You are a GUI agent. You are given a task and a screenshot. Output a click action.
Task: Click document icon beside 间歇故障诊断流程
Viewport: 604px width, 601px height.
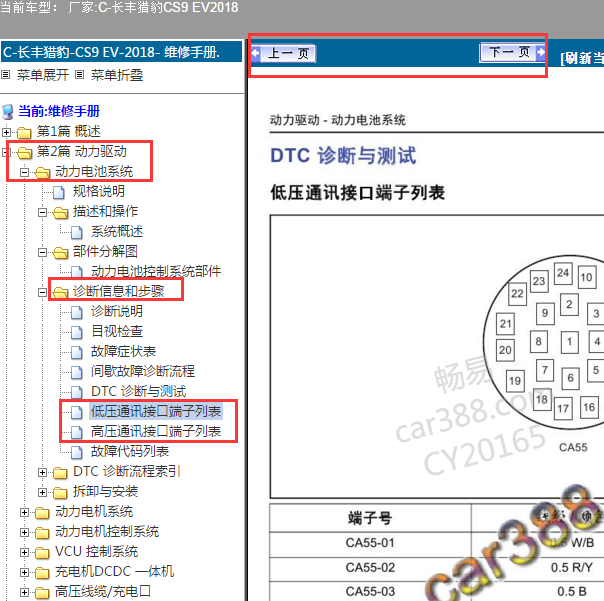point(77,373)
